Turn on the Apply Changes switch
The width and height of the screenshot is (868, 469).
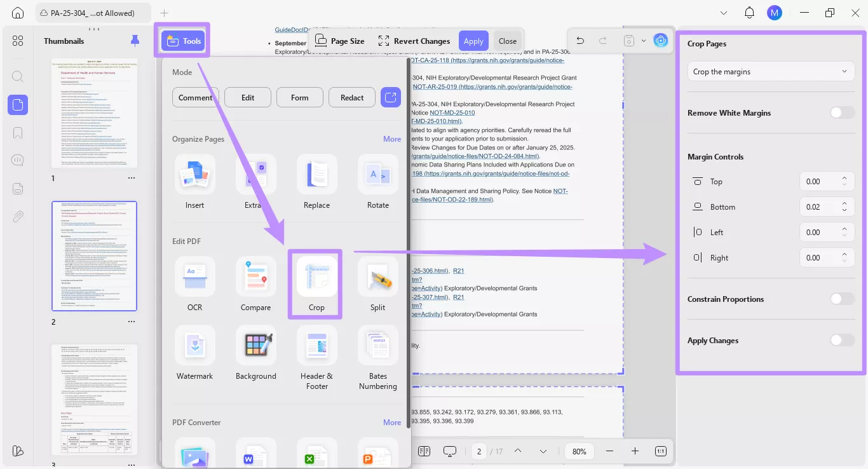coord(843,340)
